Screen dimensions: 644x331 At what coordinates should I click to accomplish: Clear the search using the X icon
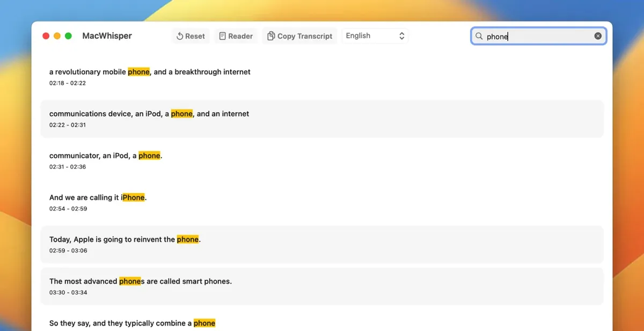598,36
